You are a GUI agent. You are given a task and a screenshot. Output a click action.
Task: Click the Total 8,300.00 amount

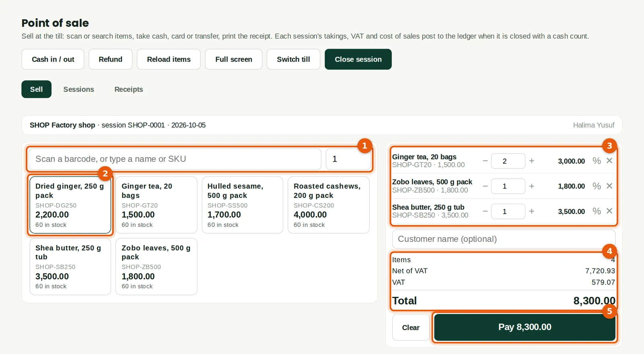(x=594, y=301)
